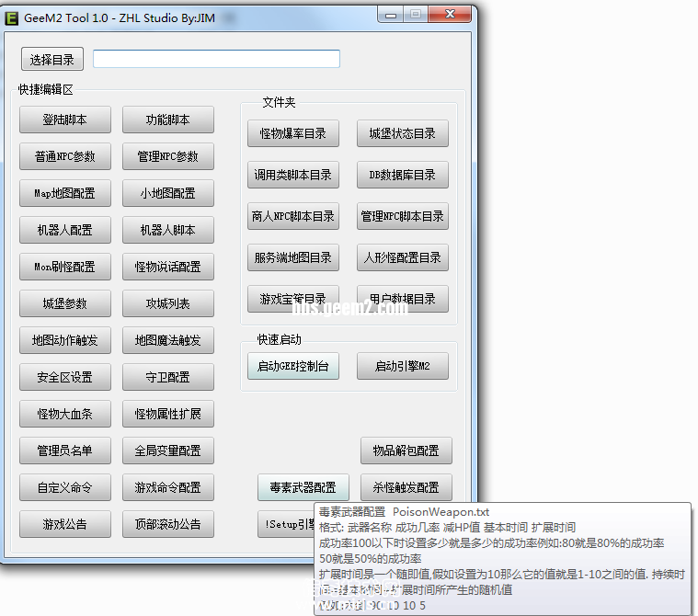
Task: Open 杀怪触发配置
Action: click(x=406, y=487)
